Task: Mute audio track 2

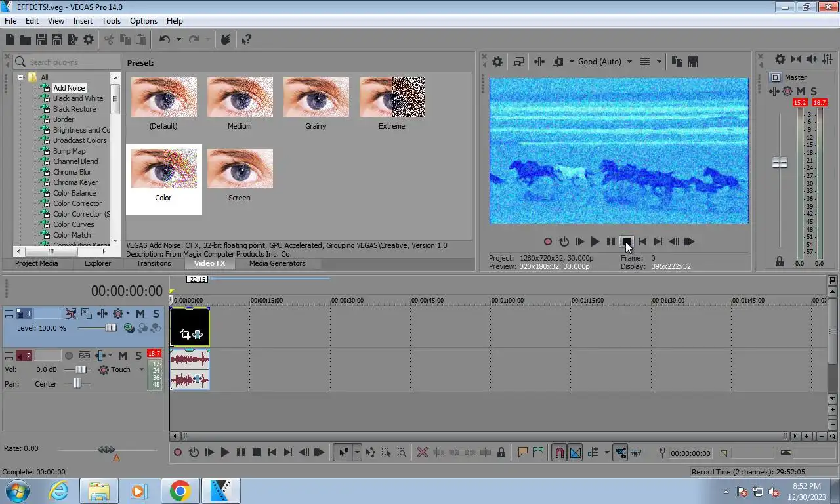Action: (x=123, y=356)
